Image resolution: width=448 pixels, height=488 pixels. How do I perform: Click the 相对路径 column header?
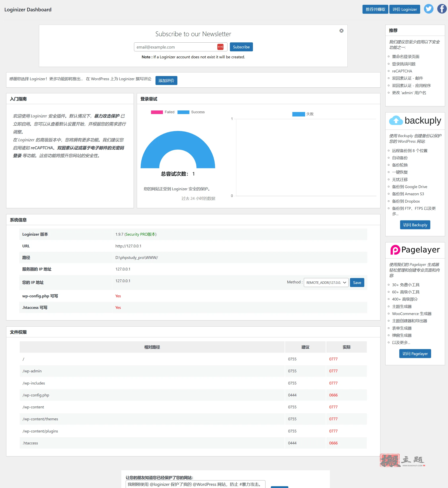[x=152, y=347]
